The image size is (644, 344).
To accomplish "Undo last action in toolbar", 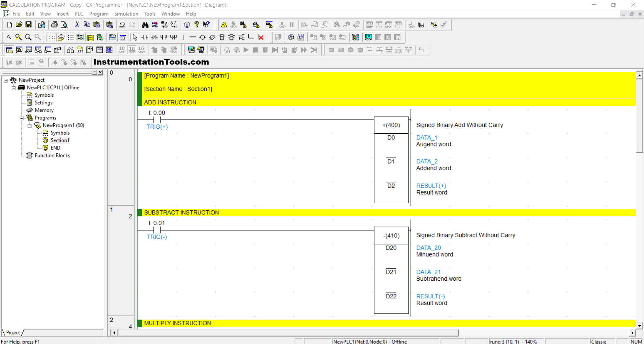I will point(122,25).
